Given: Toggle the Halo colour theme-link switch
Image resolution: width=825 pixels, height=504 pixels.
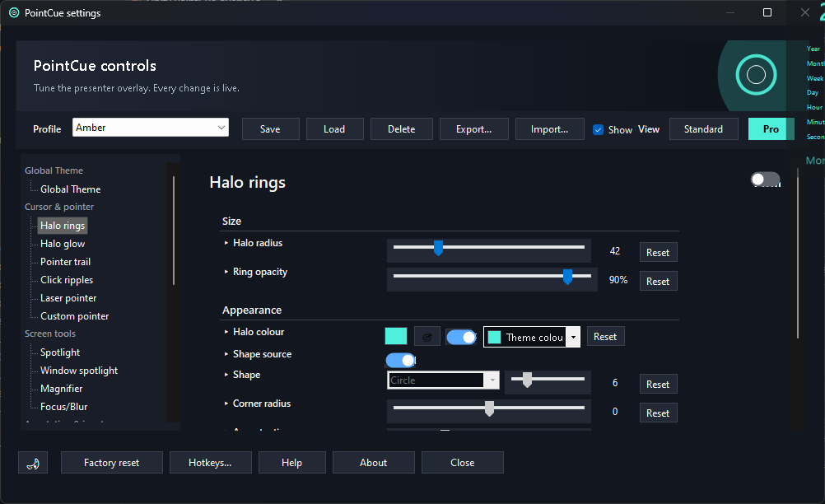Looking at the screenshot, I should point(461,337).
